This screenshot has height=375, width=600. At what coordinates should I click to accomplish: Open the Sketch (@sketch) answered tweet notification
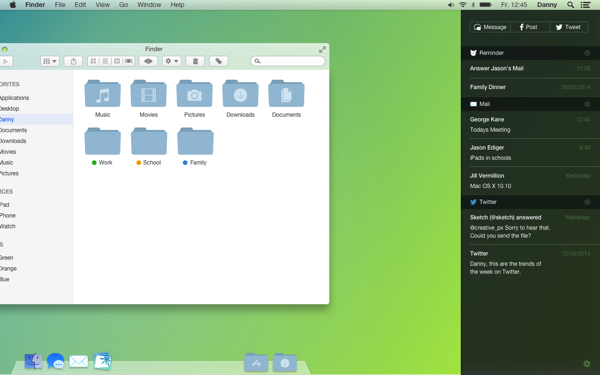[530, 227]
